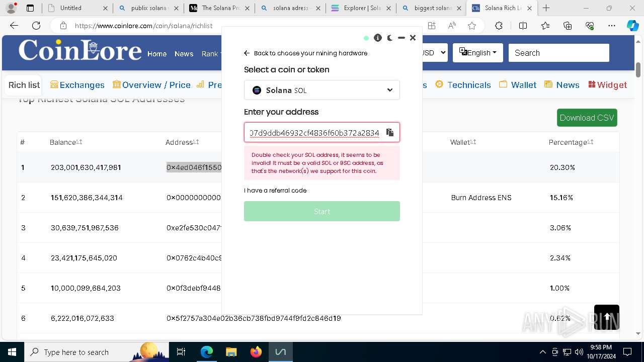Switch to the Wallet tab

518,85
